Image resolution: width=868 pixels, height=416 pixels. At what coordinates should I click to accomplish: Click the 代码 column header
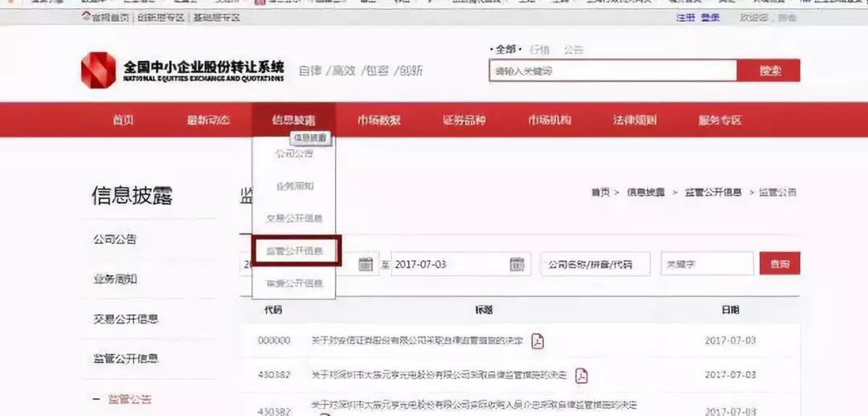(273, 310)
